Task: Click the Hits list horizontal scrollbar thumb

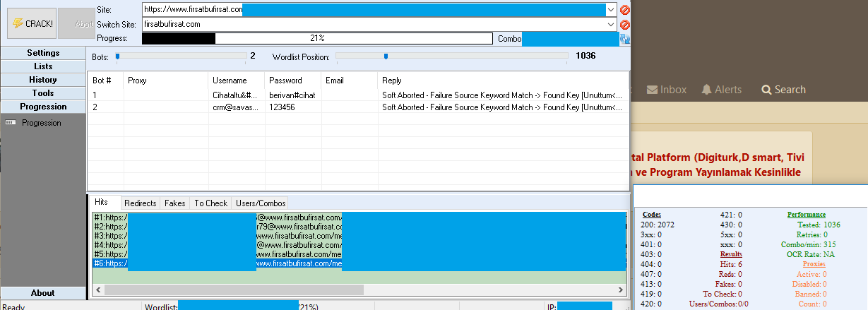Action: (234, 290)
